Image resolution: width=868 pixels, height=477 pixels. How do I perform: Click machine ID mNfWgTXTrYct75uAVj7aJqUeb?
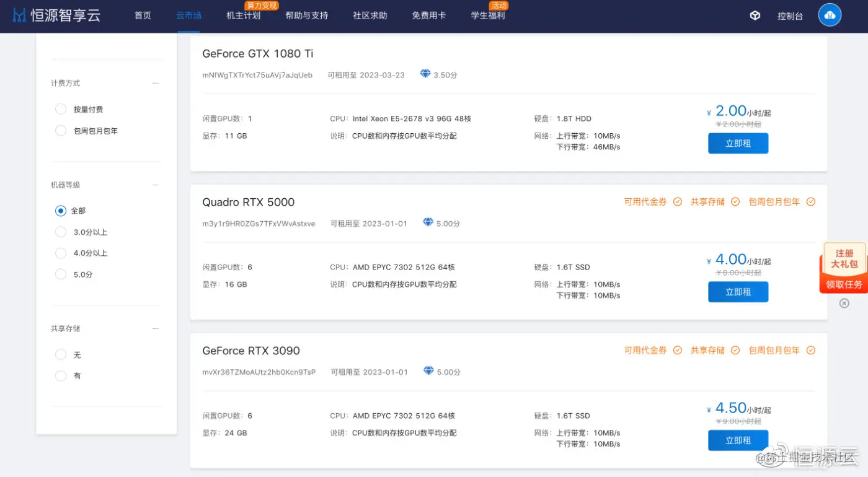click(257, 75)
